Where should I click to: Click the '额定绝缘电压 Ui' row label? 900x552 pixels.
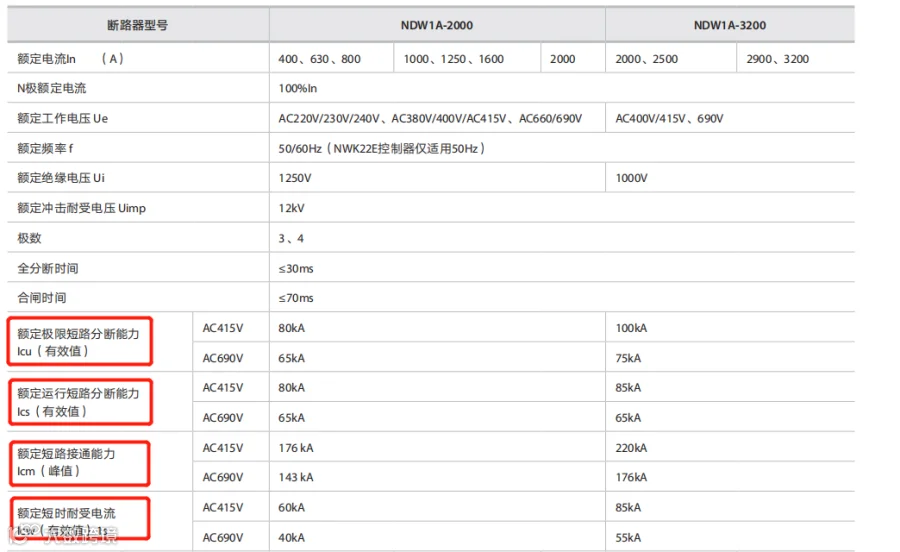click(61, 178)
